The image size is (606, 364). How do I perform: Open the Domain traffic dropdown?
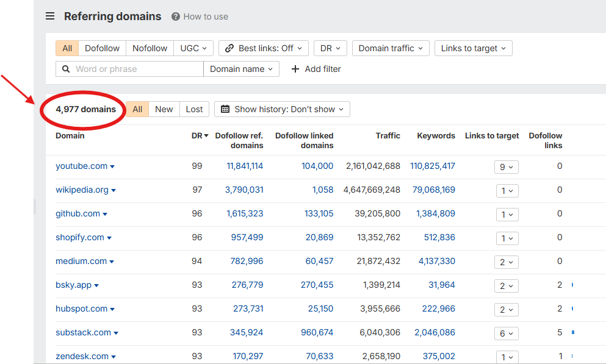390,48
